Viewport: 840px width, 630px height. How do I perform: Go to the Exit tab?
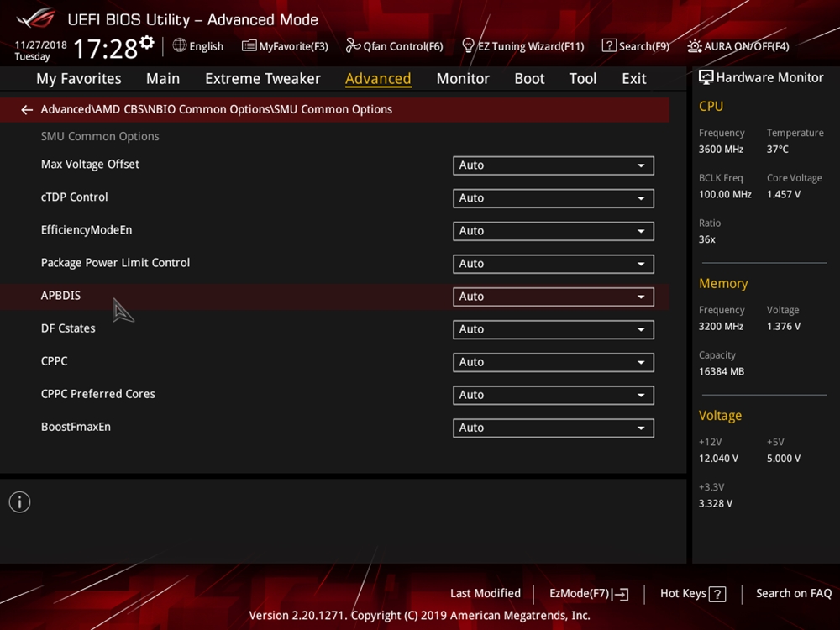[633, 79]
